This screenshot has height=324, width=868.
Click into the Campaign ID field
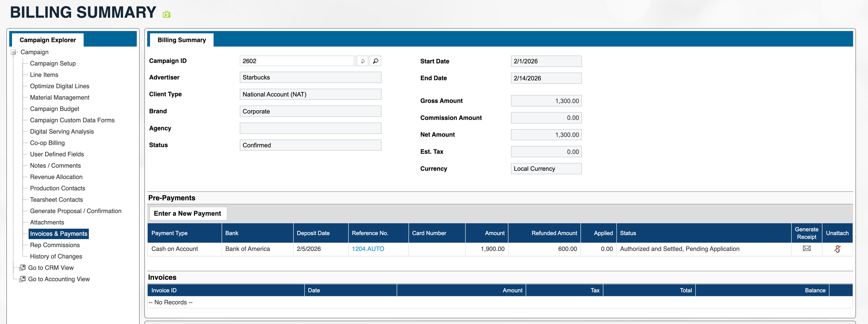[297, 61]
